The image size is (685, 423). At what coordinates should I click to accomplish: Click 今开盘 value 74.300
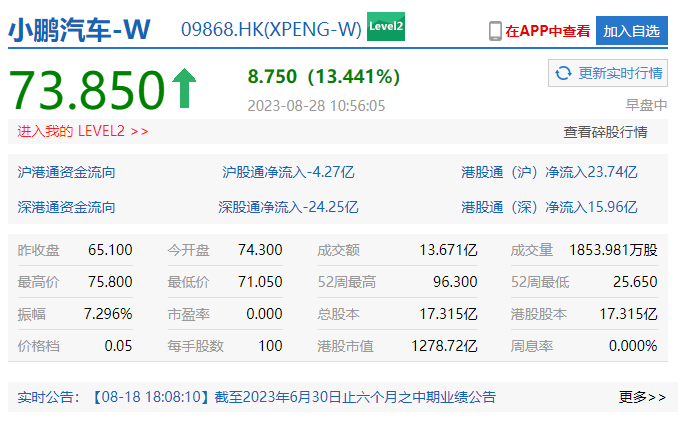[260, 250]
